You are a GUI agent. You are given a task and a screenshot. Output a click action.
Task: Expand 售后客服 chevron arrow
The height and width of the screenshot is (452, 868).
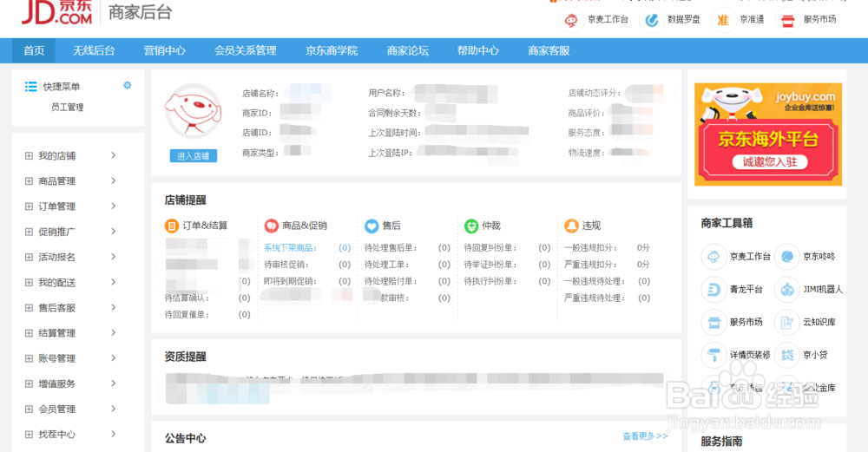[113, 308]
